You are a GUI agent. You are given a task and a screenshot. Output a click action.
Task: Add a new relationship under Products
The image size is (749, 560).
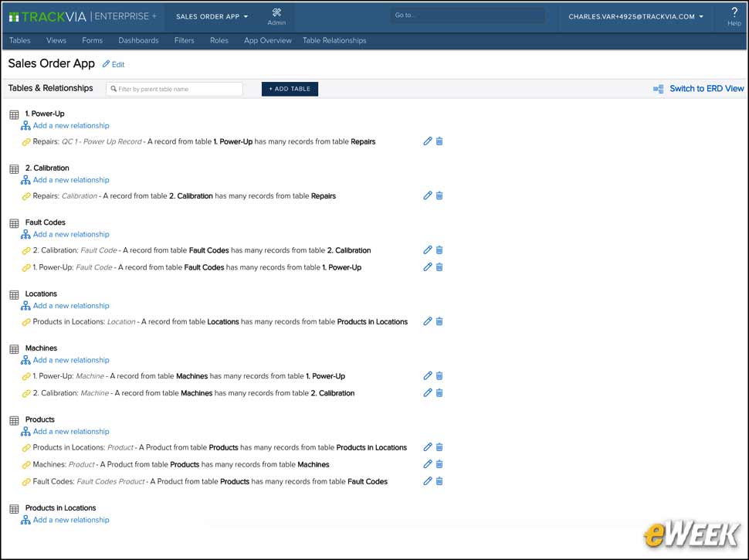pos(66,432)
